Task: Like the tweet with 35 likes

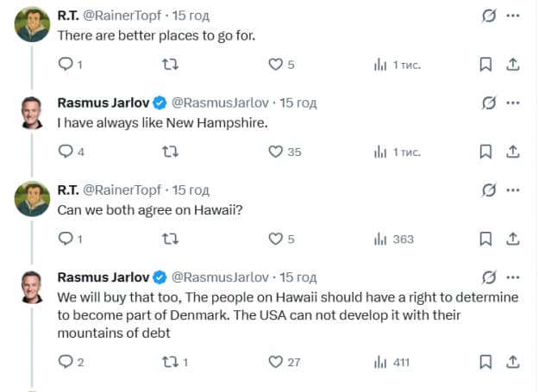Action: 276,152
